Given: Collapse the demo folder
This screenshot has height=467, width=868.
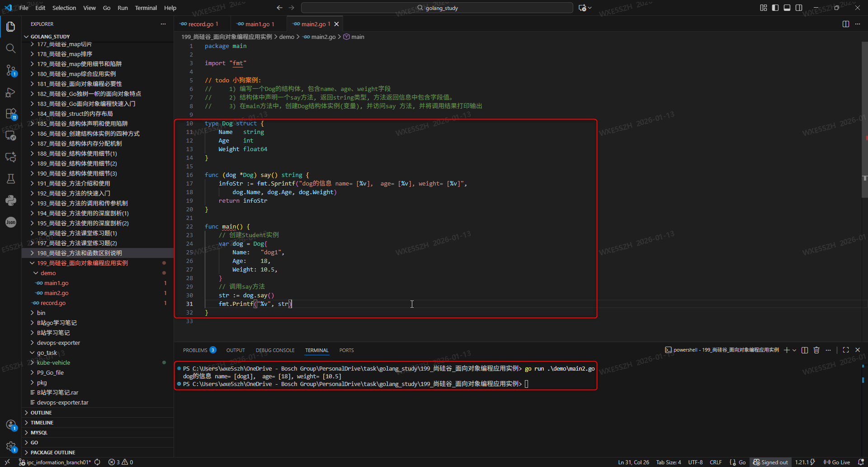Looking at the screenshot, I should tap(98, 273).
